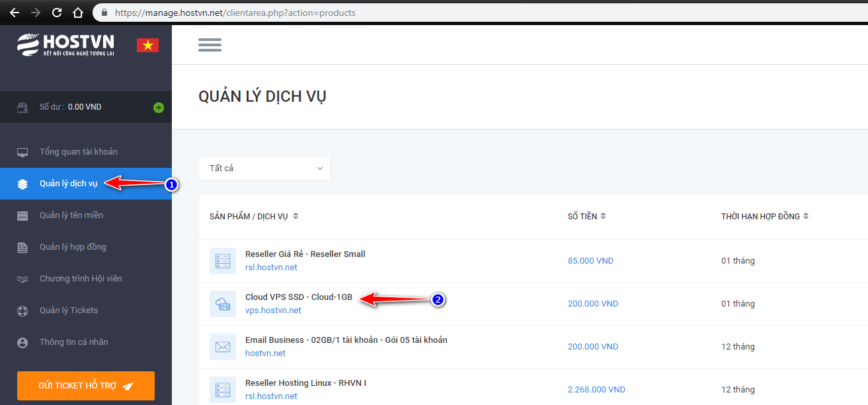This screenshot has height=405, width=868.
Task: Sort by Thời hạn hợp đồng column
Action: 764,216
